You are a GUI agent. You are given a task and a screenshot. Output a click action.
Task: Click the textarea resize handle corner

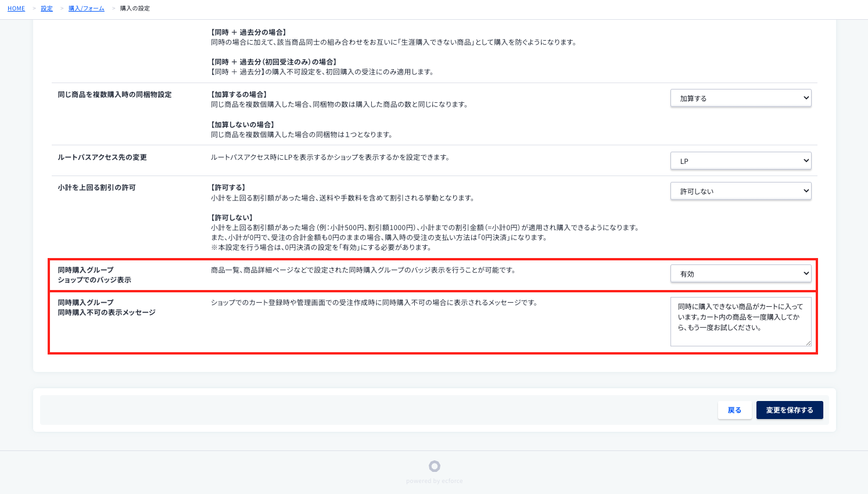[x=808, y=343]
